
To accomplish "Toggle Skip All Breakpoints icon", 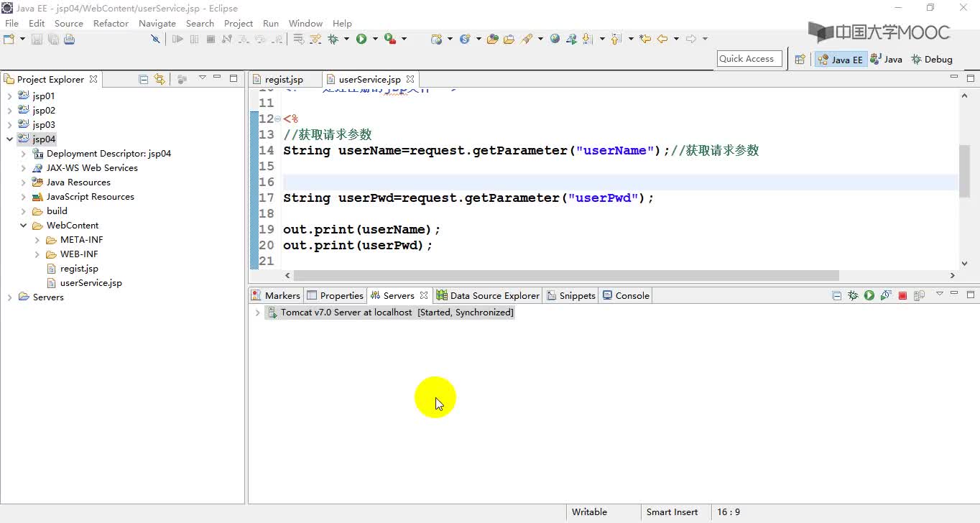I will coord(155,39).
